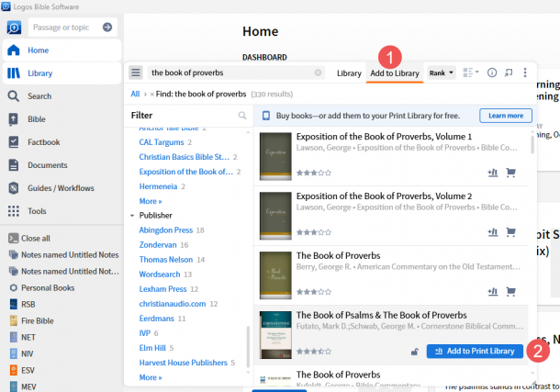Select the Add to Library tab
The width and height of the screenshot is (560, 392).
pyautogui.click(x=395, y=73)
